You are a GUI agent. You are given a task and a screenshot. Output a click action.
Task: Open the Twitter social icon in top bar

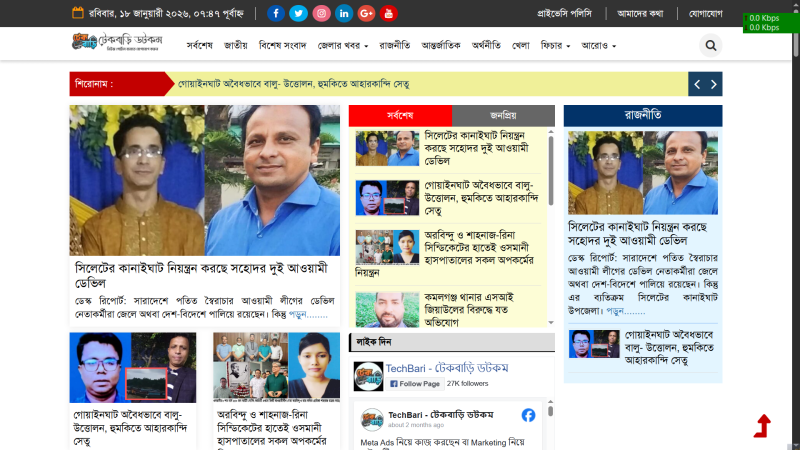298,13
